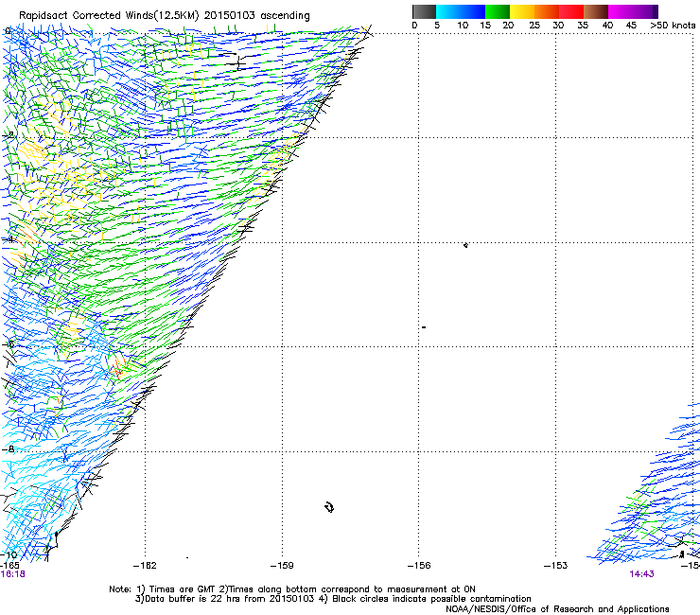Click the '-10' latitude label

9,555
